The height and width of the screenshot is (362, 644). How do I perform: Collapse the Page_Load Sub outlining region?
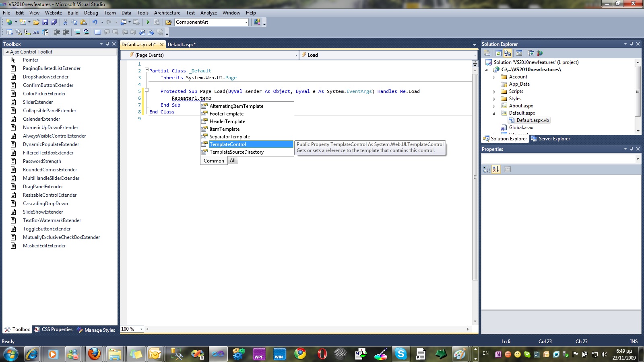(147, 90)
